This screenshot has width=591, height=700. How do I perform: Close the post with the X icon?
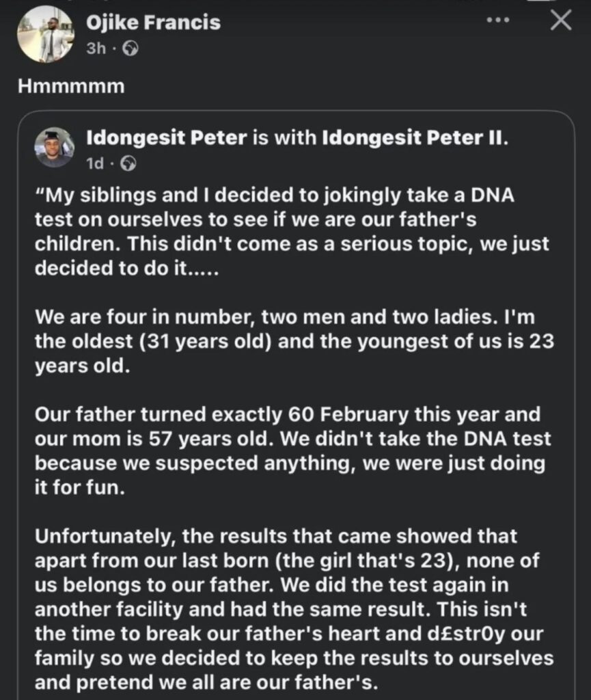(561, 21)
